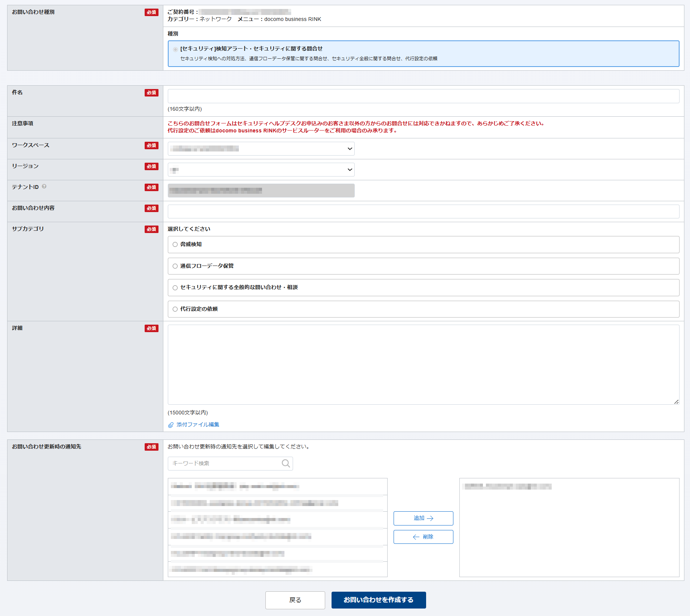Focus the 件名 text input field
This screenshot has height=616, width=690.
click(x=423, y=96)
